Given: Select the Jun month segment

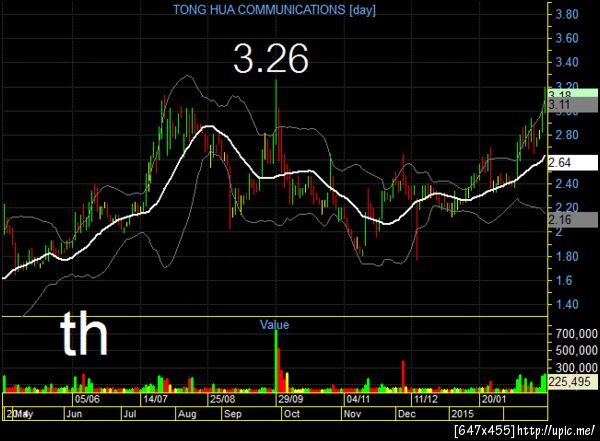Looking at the screenshot, I should 93,414.
